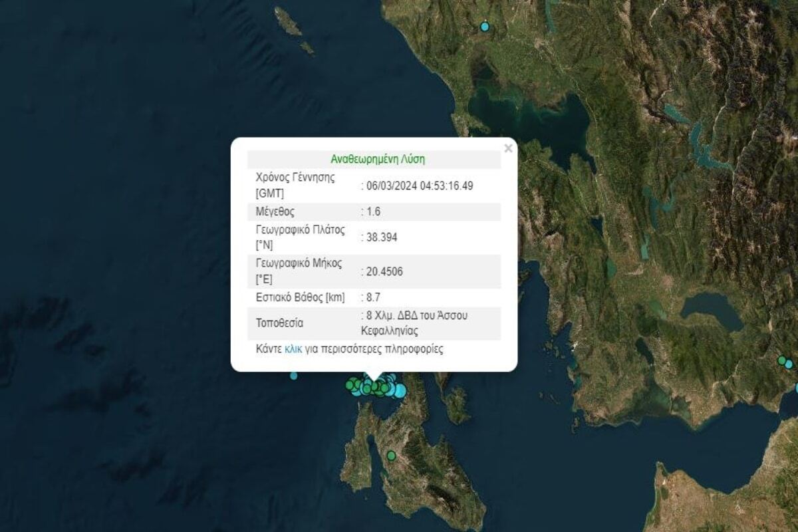The height and width of the screenshot is (532, 798).
Task: Select the blue marker beside the right-edge green marker
Action: click(789, 364)
